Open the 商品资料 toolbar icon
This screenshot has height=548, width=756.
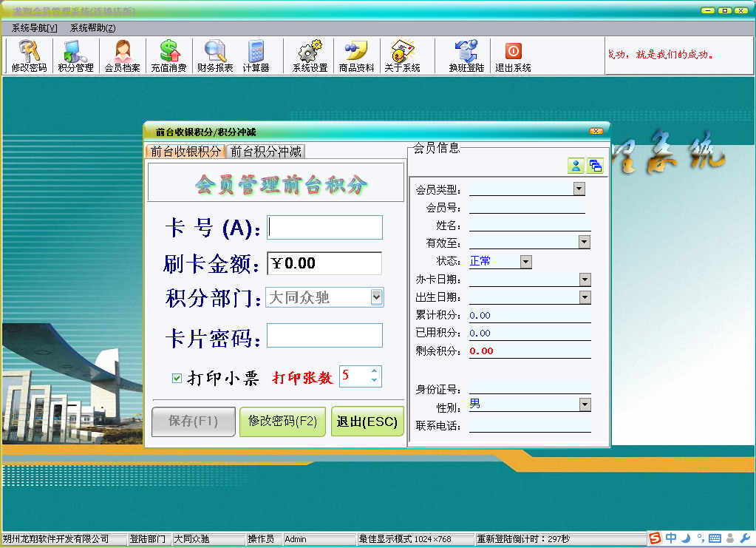pyautogui.click(x=356, y=56)
